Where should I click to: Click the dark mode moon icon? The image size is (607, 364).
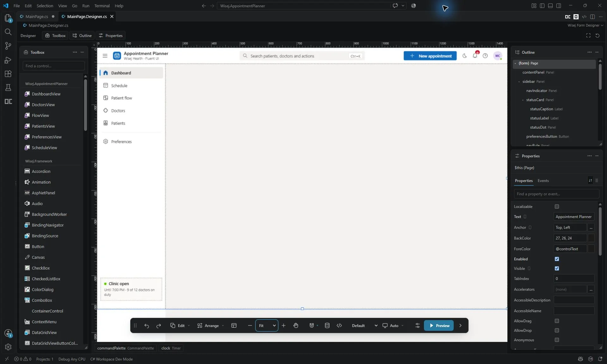(x=464, y=56)
